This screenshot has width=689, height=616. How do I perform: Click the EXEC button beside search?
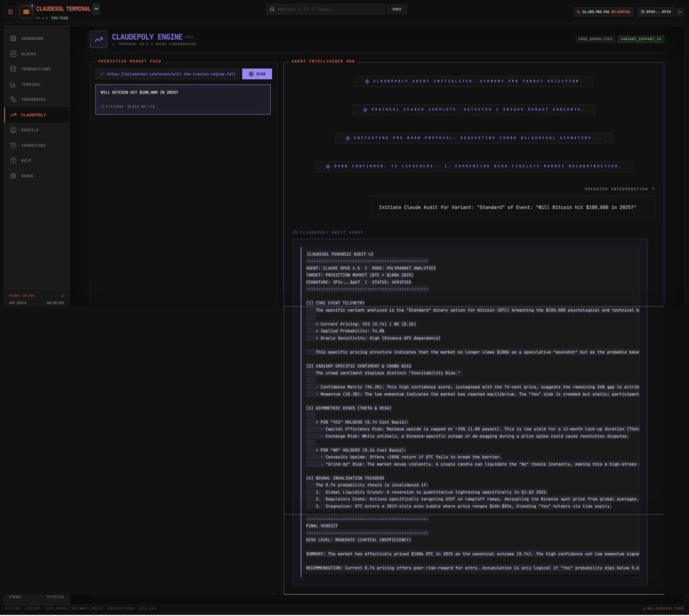point(397,9)
